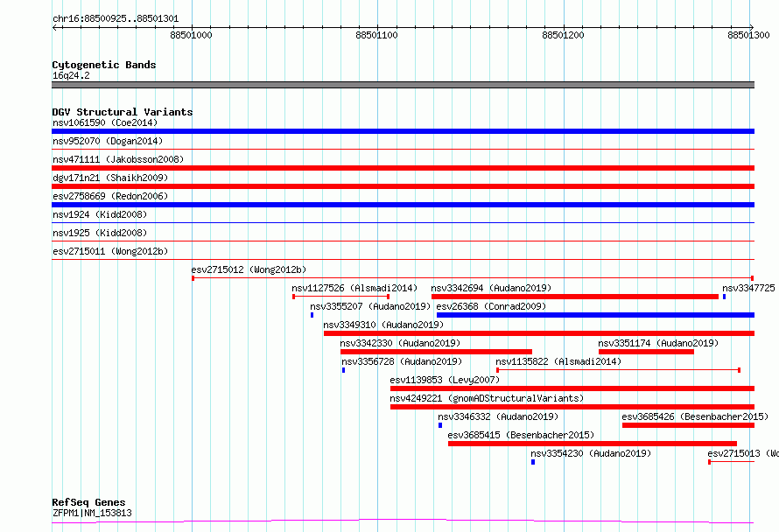Click the 16q24.2 band label
The image size is (779, 532).
pos(71,75)
